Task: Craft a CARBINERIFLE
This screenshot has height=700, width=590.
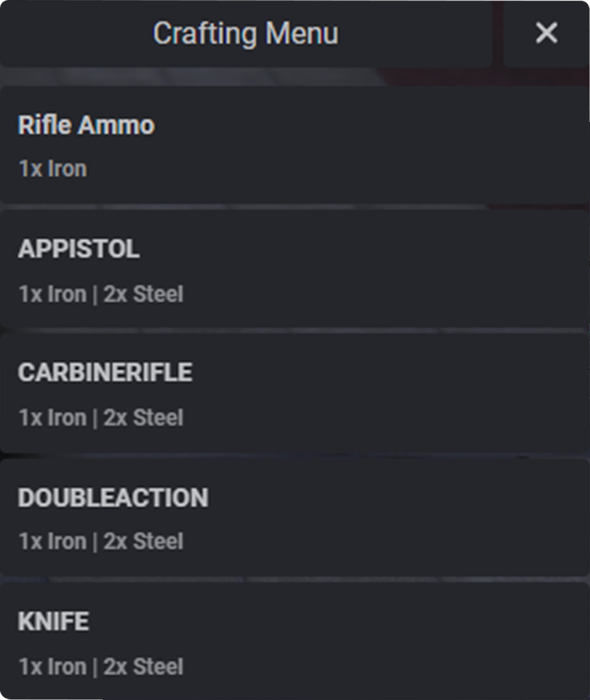Action: [x=277, y=392]
